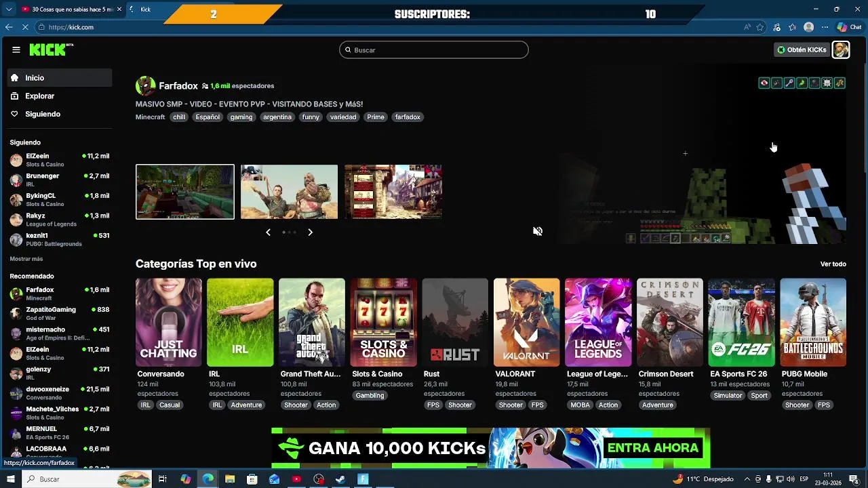
Task: Click the Prime tag
Action: click(x=376, y=117)
